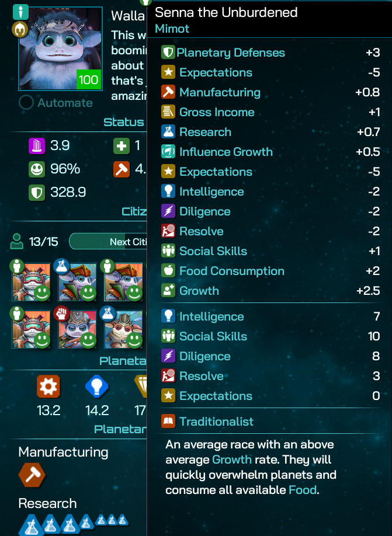This screenshot has height=536, width=392.
Task: Click the Diligence lightning icon in stats list
Action: [168, 356]
